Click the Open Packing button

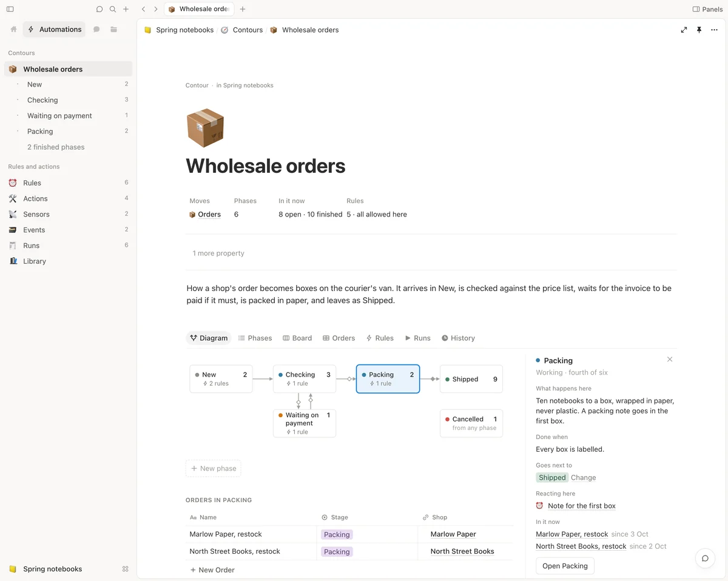tap(565, 566)
